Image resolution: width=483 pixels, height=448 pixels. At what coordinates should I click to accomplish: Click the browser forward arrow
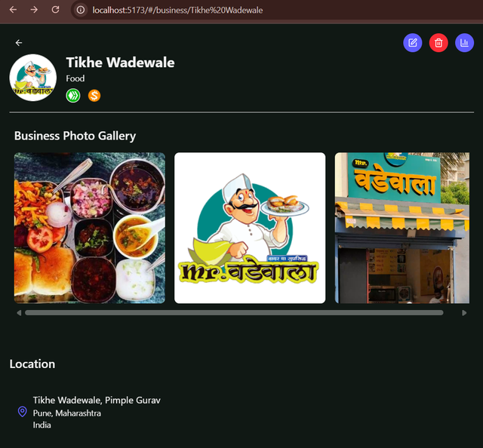pos(34,10)
